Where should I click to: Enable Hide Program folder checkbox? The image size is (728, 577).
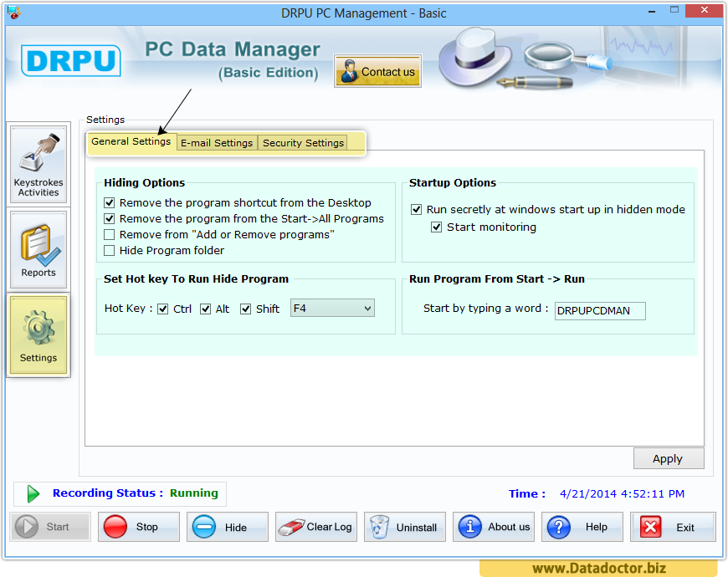(109, 251)
